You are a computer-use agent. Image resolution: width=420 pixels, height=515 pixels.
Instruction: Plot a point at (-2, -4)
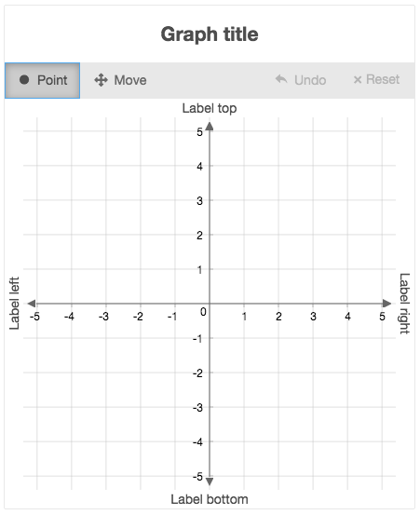pyautogui.click(x=141, y=441)
